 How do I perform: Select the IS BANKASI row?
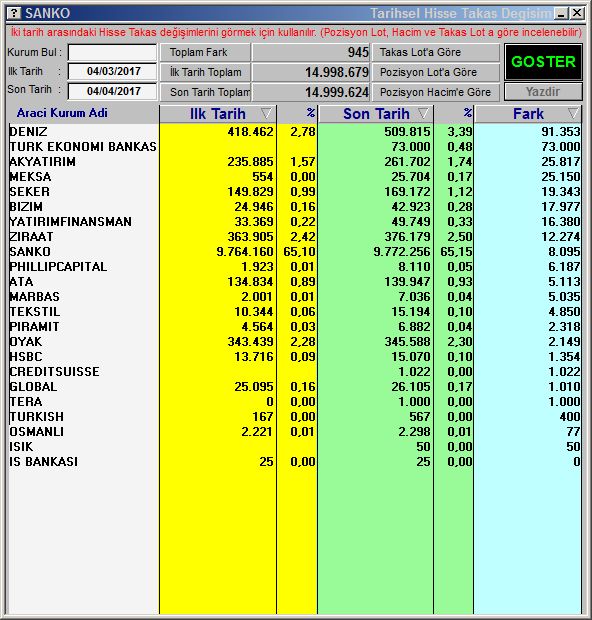tap(295, 462)
